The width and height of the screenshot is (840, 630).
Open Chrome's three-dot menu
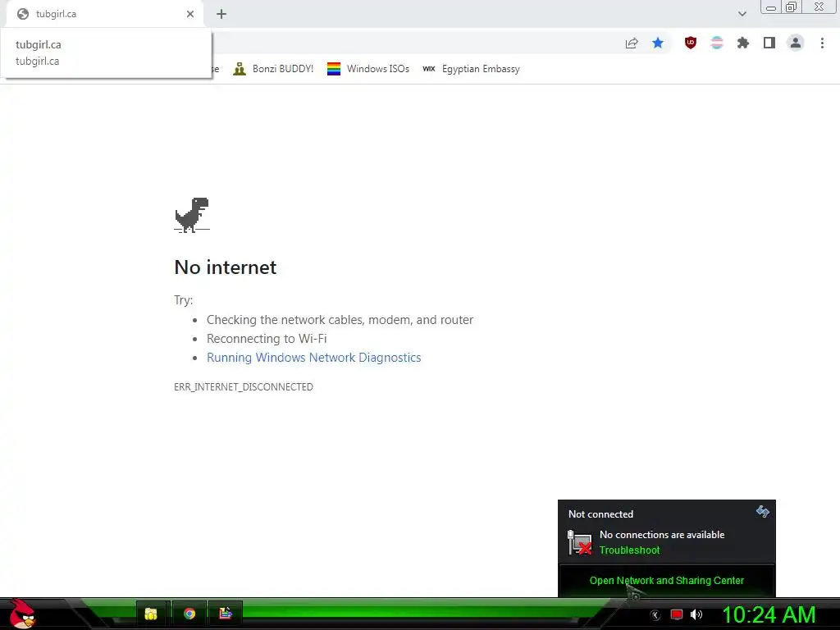pyautogui.click(x=822, y=43)
